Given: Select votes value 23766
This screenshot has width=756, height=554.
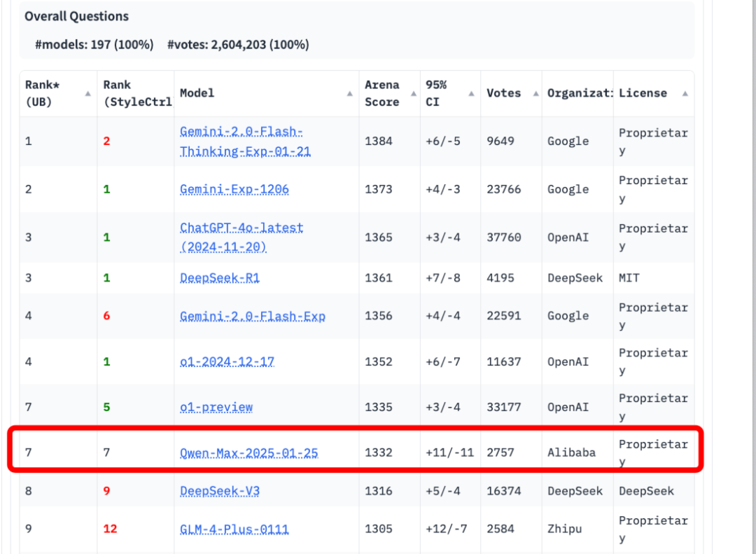Looking at the screenshot, I should [504, 189].
